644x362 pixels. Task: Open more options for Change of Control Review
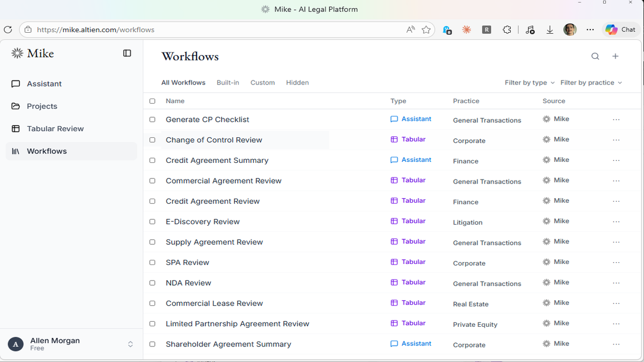click(x=616, y=140)
